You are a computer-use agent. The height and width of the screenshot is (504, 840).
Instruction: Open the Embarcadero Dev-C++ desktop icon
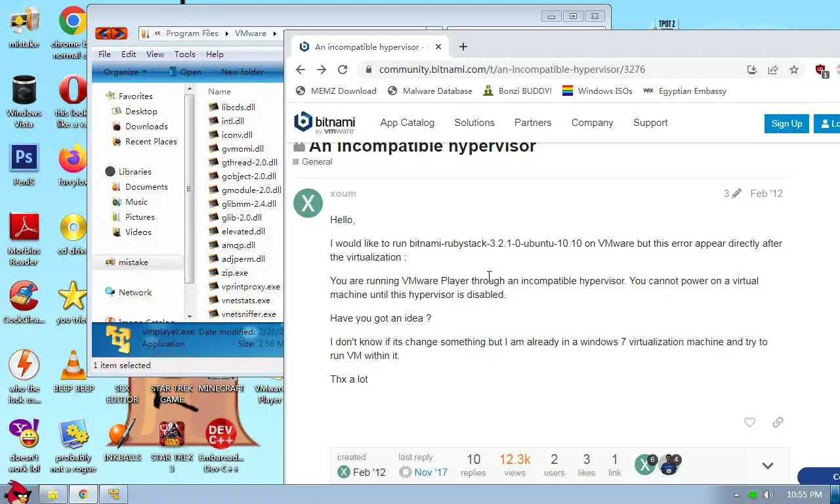click(221, 446)
